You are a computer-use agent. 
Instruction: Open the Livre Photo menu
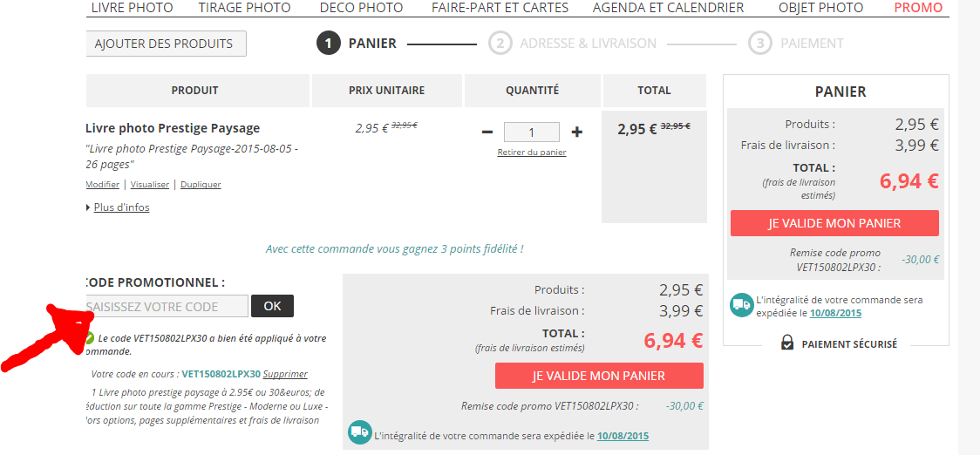[132, 8]
